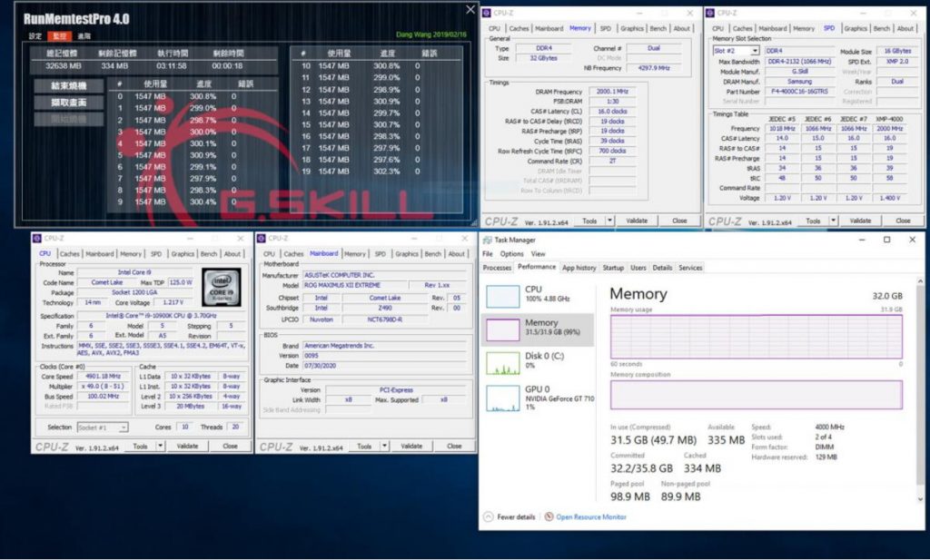The width and height of the screenshot is (930, 560).
Task: Click the title icon of CPU-Z CPU window
Action: pyautogui.click(x=36, y=238)
